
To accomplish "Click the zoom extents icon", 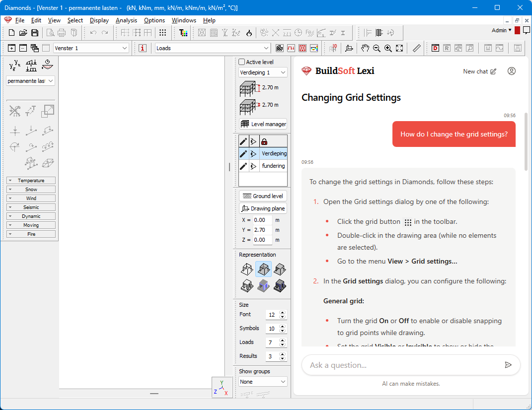I will point(400,48).
